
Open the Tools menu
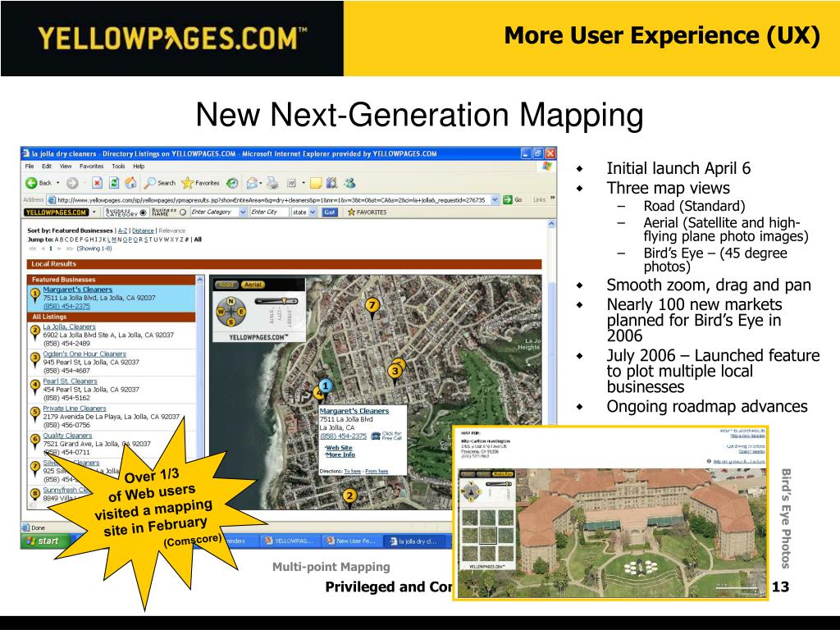coord(118,166)
